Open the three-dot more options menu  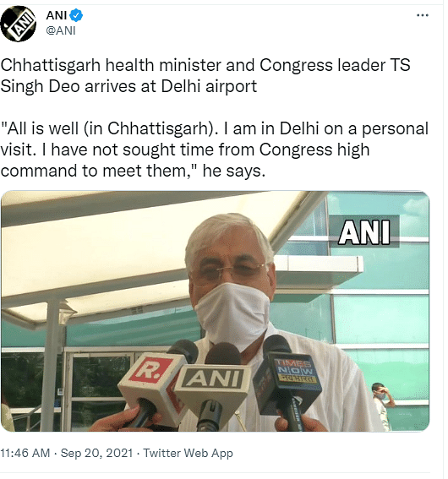[x=423, y=15]
